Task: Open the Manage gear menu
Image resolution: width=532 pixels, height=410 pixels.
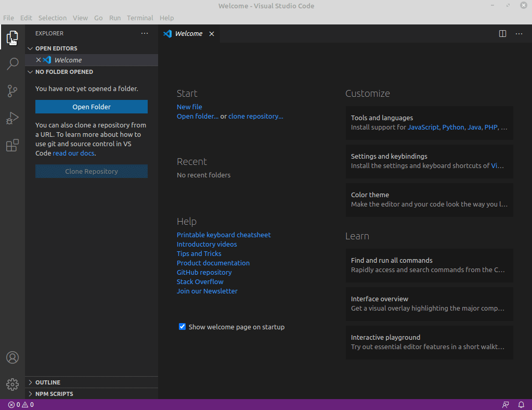Action: point(12,385)
